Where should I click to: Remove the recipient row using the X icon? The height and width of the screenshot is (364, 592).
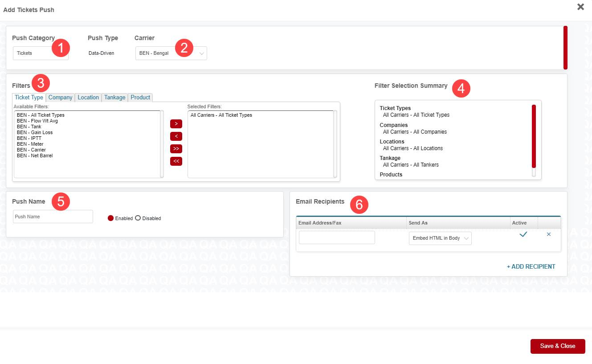point(549,234)
